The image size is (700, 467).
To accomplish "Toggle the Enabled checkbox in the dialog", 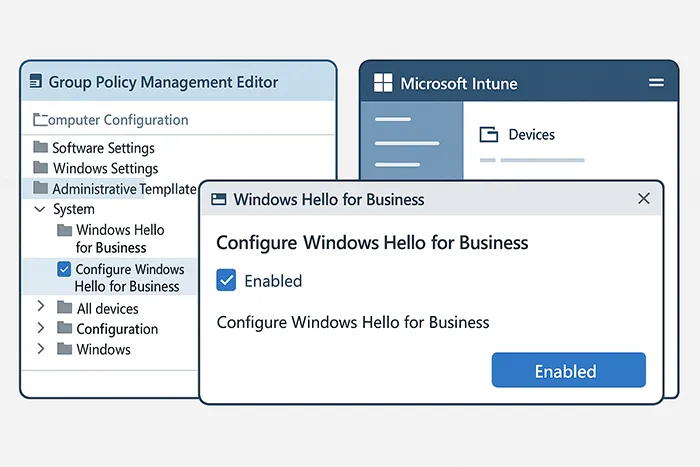I will (227, 281).
